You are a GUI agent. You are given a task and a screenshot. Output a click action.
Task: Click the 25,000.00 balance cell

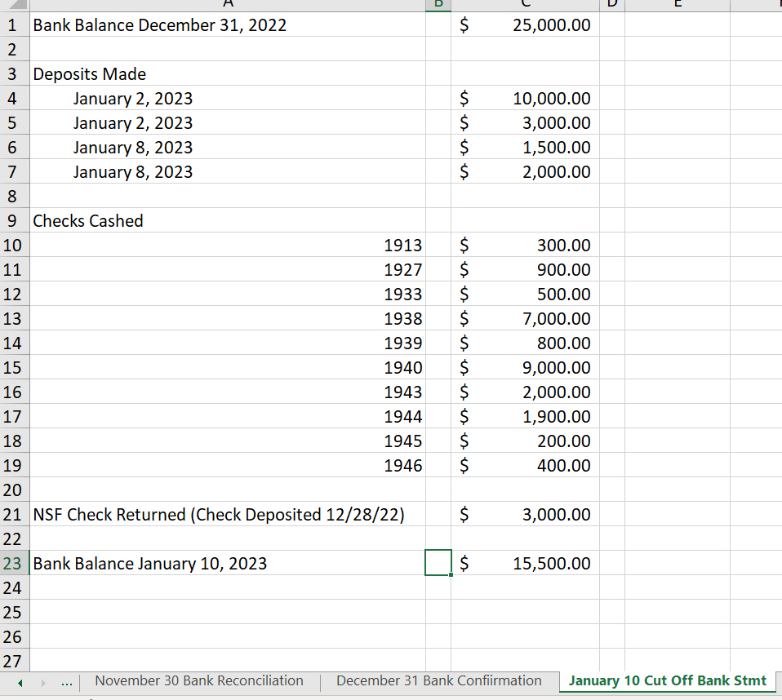(525, 24)
